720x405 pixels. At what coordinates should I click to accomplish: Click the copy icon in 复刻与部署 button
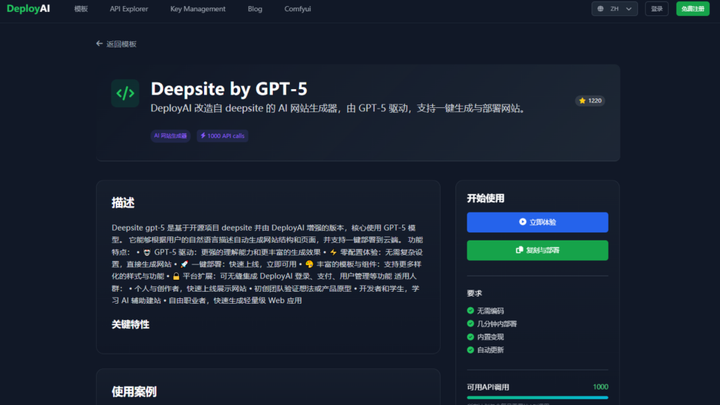519,250
